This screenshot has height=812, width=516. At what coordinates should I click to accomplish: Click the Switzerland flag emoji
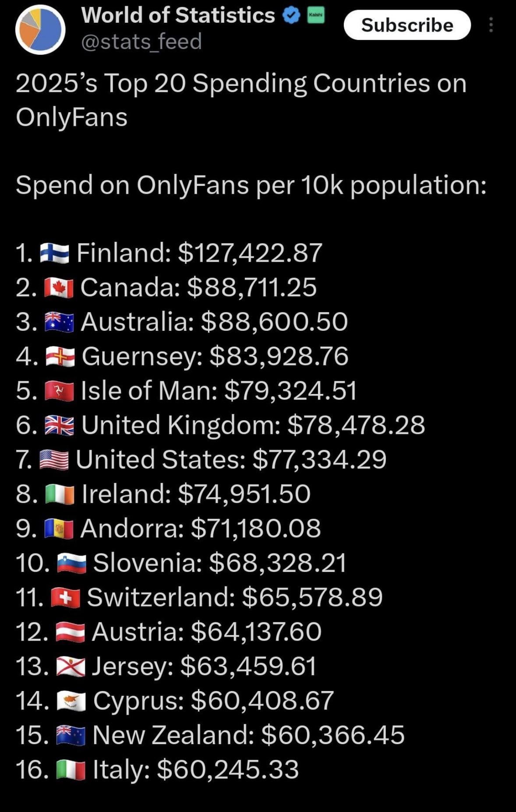tap(65, 598)
